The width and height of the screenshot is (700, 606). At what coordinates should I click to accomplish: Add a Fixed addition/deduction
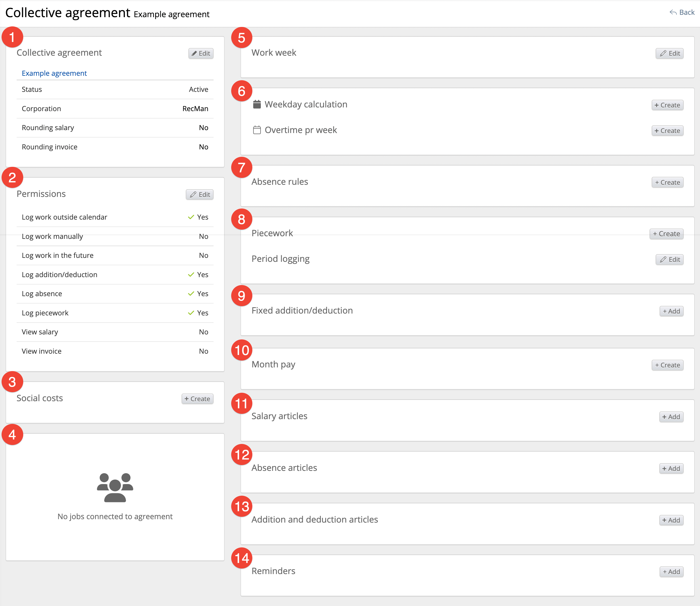tap(671, 311)
